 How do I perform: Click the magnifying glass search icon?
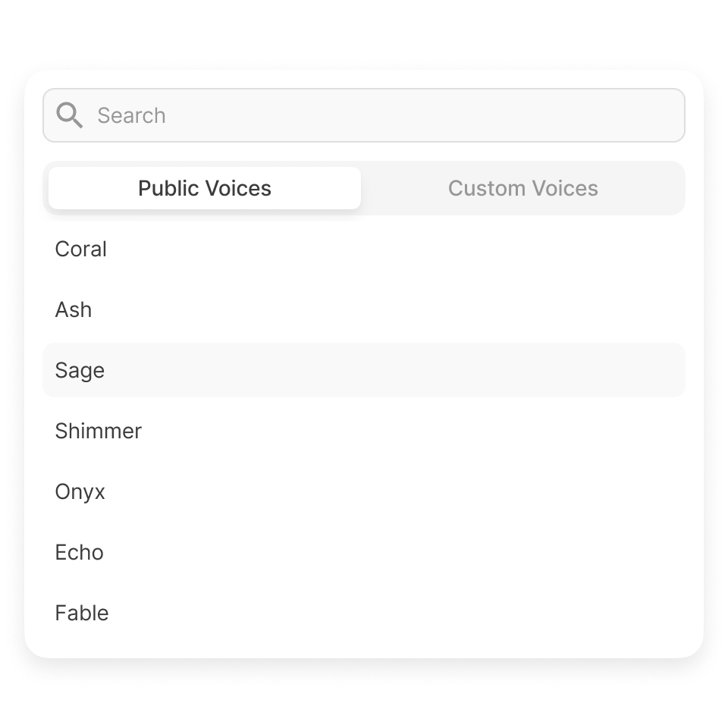69,115
